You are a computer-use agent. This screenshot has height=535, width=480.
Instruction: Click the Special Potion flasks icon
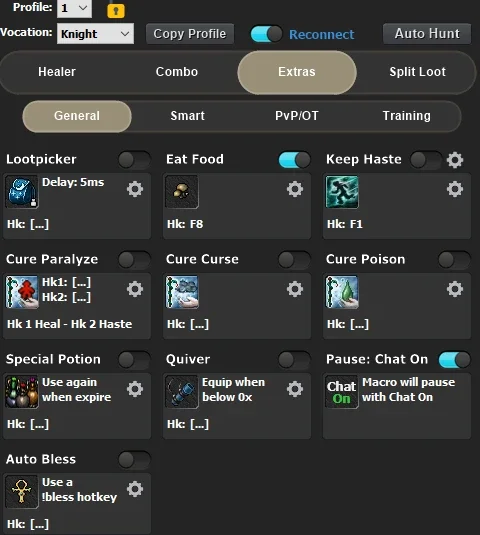[x=22, y=392]
